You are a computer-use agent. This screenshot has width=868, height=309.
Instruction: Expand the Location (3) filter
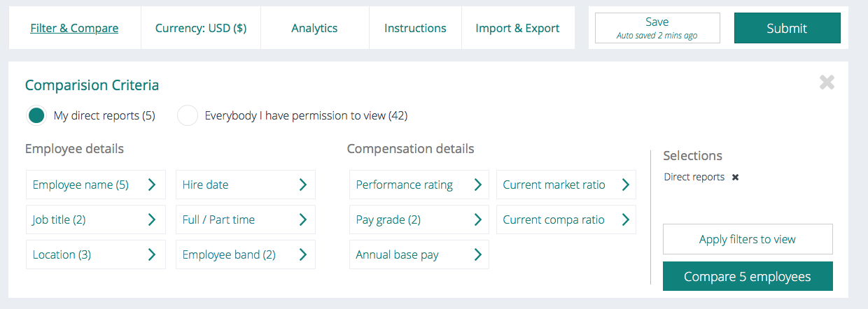[x=95, y=254]
